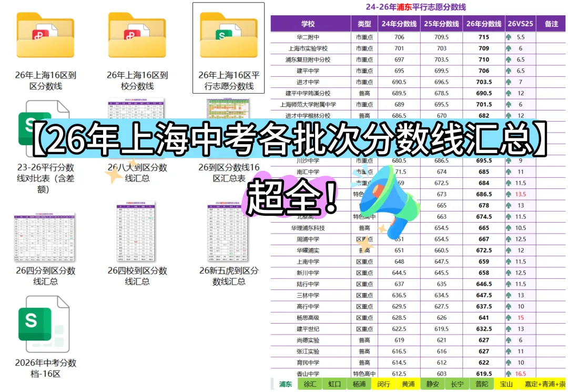
Task: Click 26年分数线 value 715
Action: pos(484,37)
